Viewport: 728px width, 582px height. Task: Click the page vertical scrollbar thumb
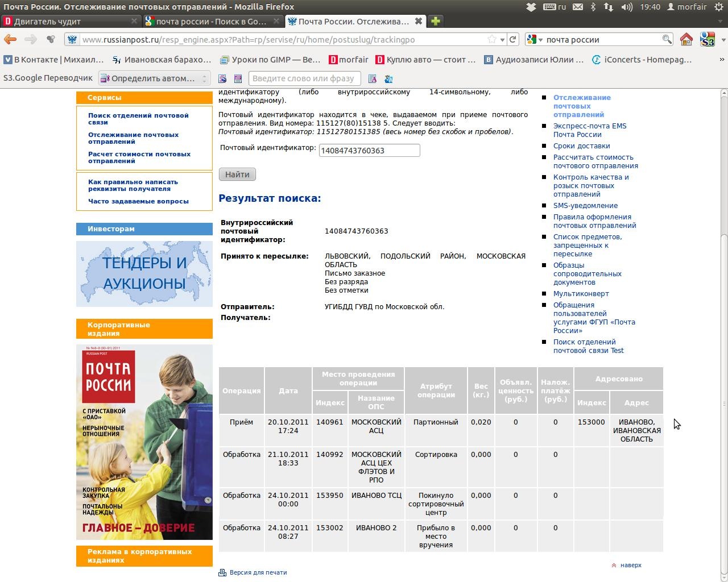(x=723, y=404)
